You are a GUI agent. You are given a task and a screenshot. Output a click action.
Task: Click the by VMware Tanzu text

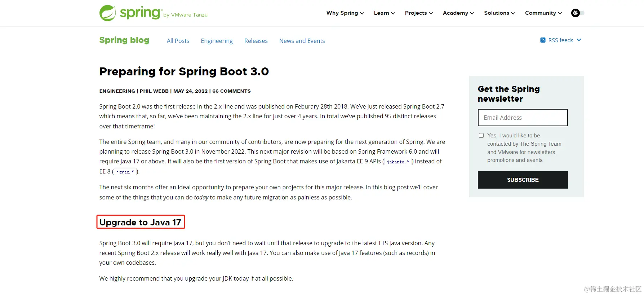pos(185,15)
